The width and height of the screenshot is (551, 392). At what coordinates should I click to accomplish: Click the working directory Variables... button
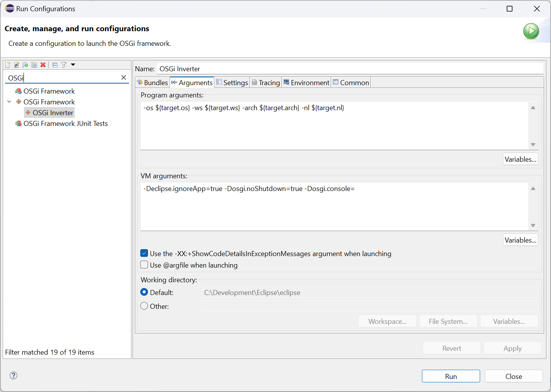[x=509, y=321]
